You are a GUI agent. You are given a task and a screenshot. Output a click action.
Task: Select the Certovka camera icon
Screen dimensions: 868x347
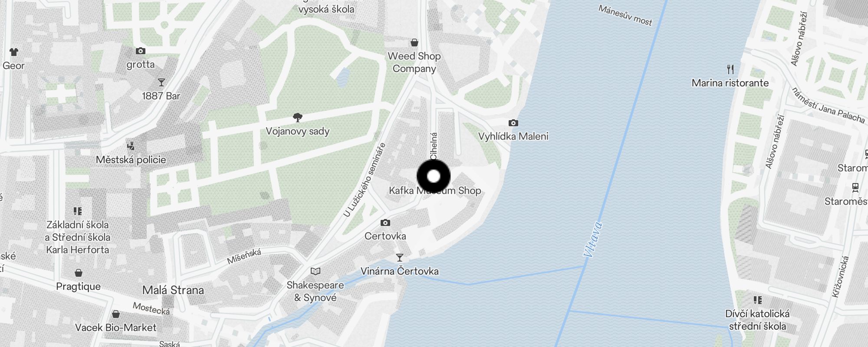click(x=385, y=223)
